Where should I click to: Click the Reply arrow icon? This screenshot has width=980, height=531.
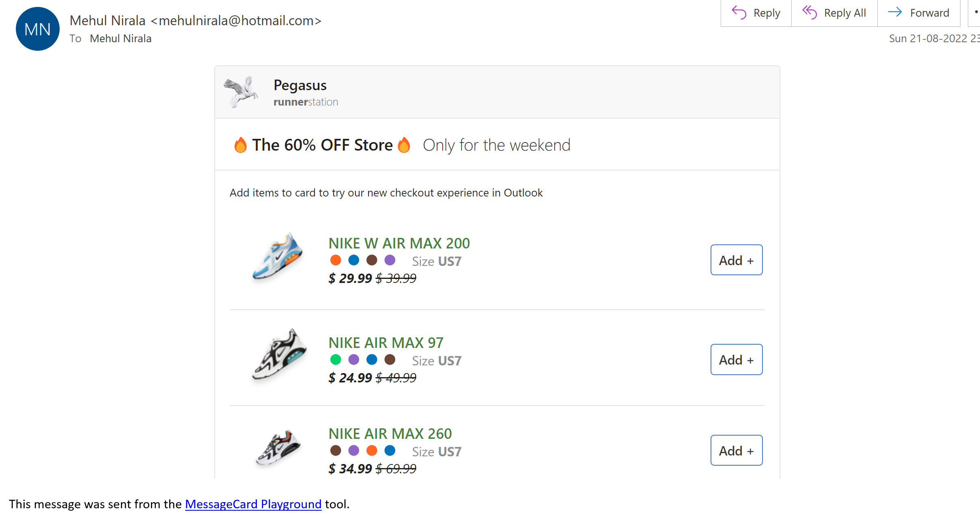coord(739,13)
